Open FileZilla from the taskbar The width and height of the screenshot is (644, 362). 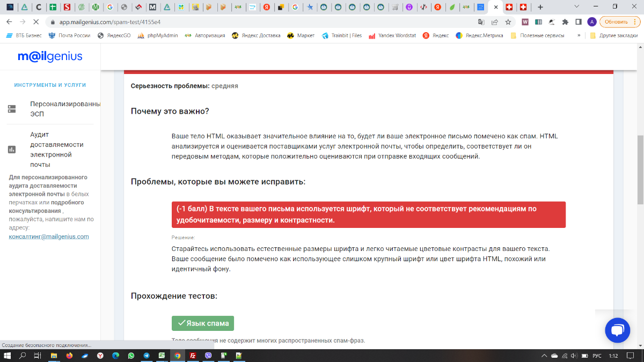click(x=193, y=356)
